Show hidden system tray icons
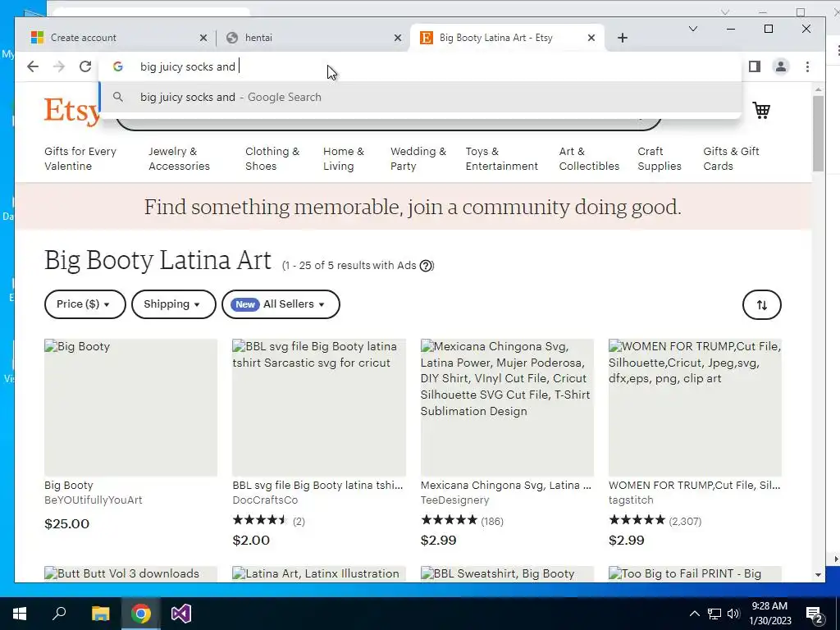Image resolution: width=840 pixels, height=630 pixels. tap(694, 614)
